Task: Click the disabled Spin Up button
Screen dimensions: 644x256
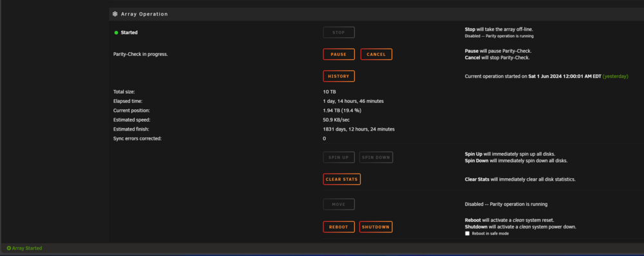Action: (x=339, y=157)
